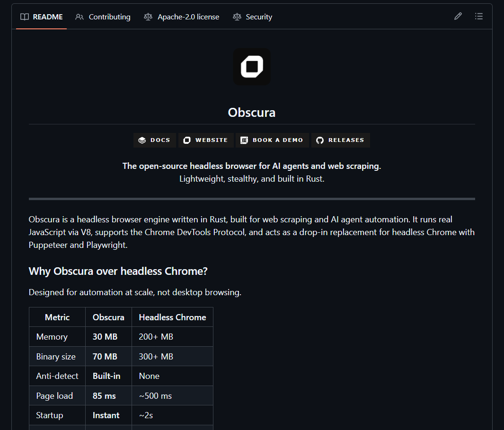The width and height of the screenshot is (504, 430).
Task: Click the DOCS stack icon
Action: 142,140
